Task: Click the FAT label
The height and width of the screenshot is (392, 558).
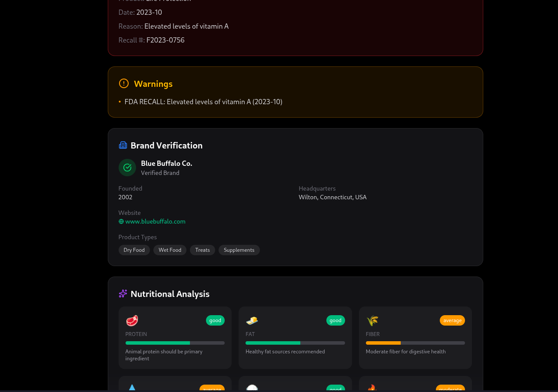Action: [x=250, y=334]
